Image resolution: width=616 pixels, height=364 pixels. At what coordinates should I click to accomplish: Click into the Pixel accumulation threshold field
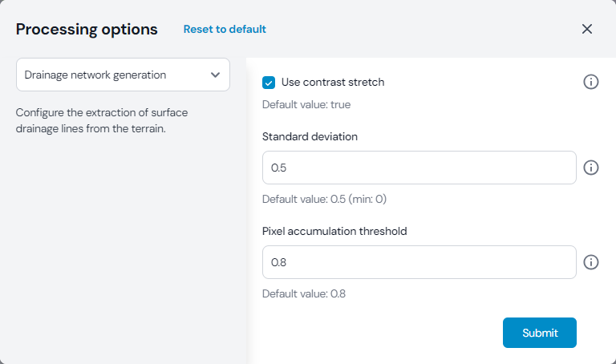(419, 262)
